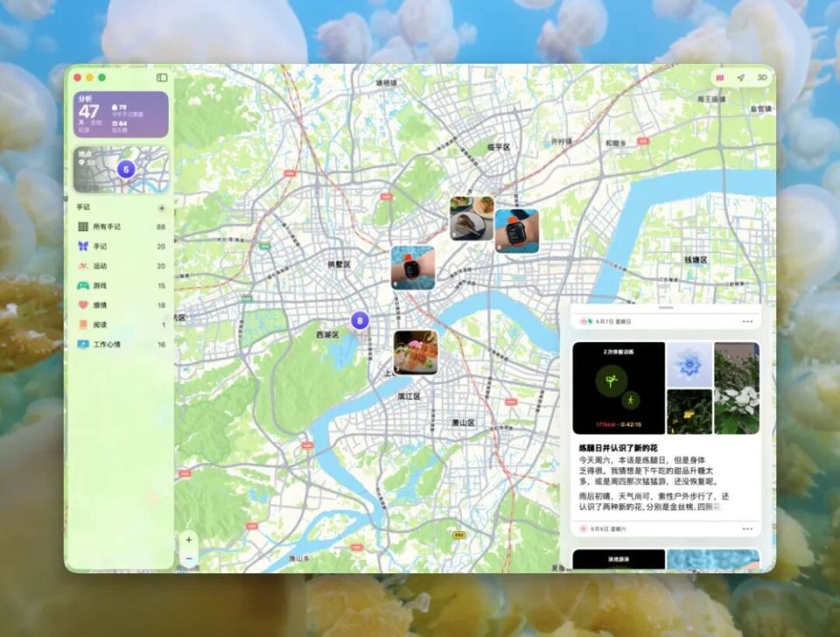Click the 萧山区 label on map

(x=463, y=423)
